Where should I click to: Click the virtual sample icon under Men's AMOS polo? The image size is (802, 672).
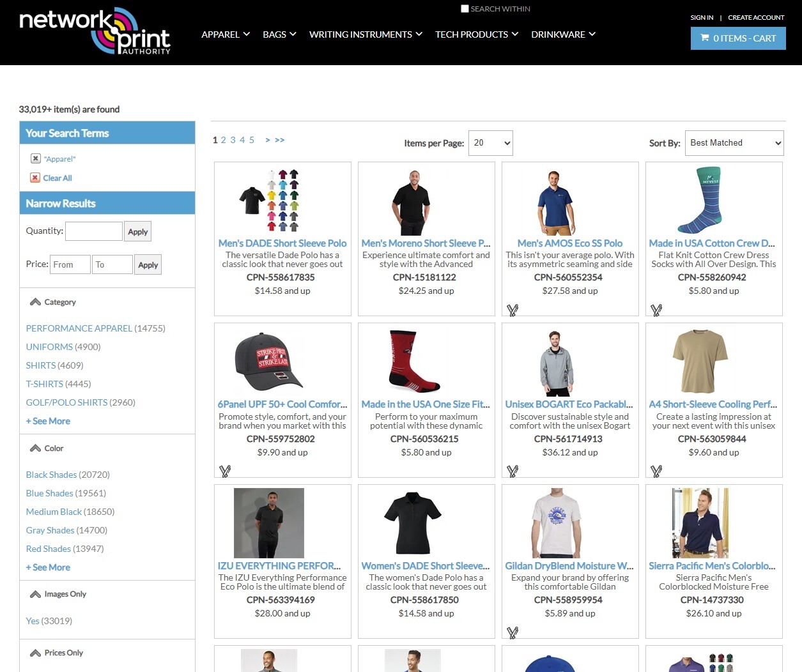point(513,310)
